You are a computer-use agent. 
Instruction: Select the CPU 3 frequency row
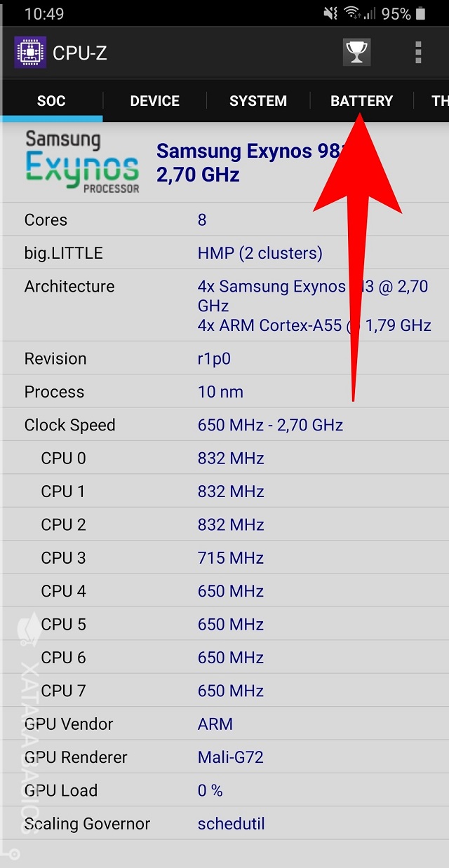pyautogui.click(x=224, y=558)
